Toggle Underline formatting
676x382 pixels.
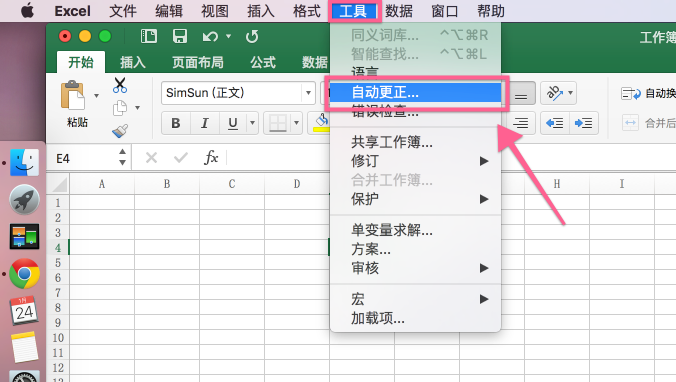click(233, 123)
